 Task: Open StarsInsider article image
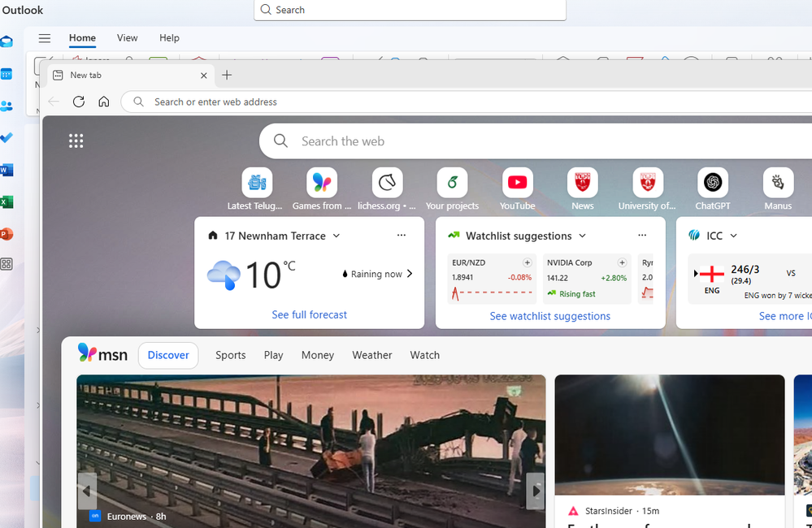tap(670, 435)
